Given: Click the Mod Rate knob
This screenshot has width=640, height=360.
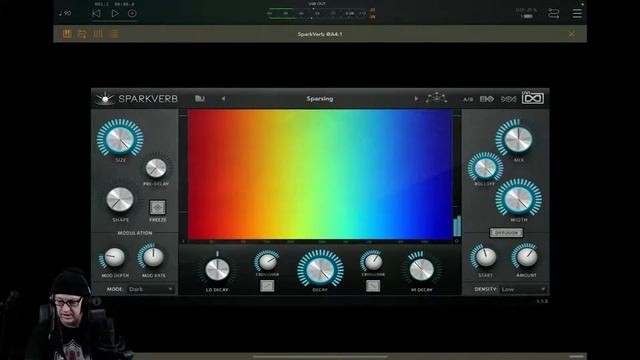Looking at the screenshot, I should 153,257.
